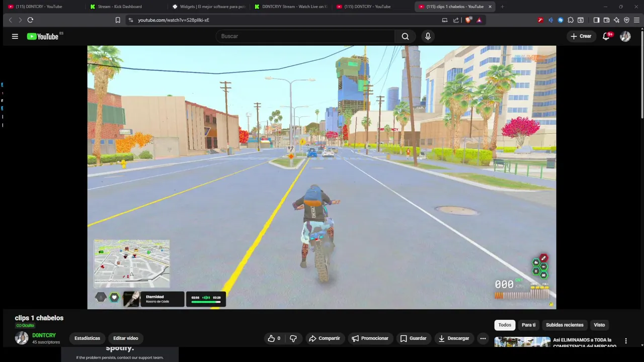
Task: Like the video with thumbs up
Action: click(x=274, y=338)
